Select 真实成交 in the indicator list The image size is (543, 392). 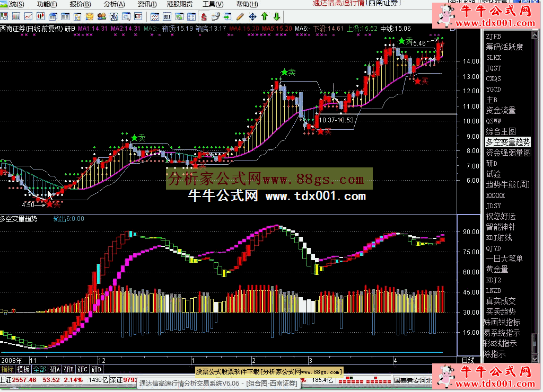pos(501,301)
